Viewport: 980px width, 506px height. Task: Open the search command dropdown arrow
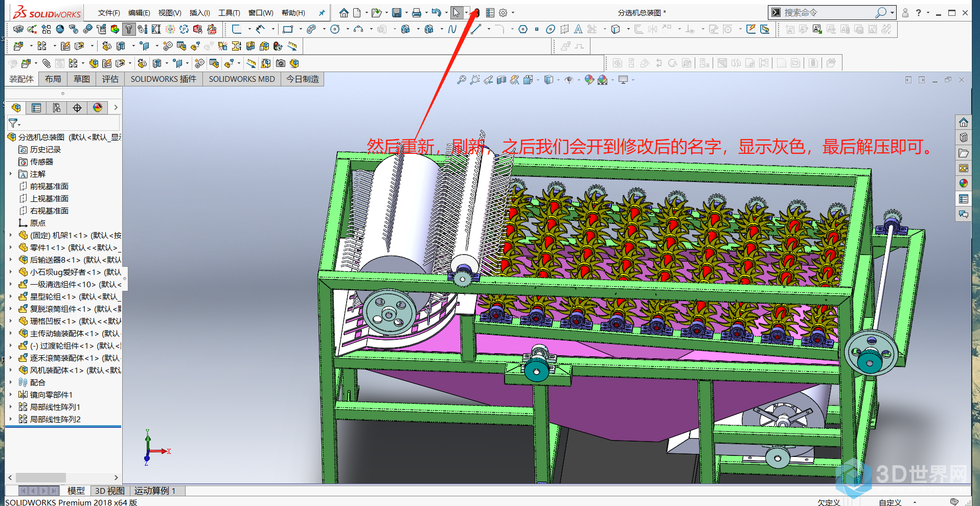(893, 13)
